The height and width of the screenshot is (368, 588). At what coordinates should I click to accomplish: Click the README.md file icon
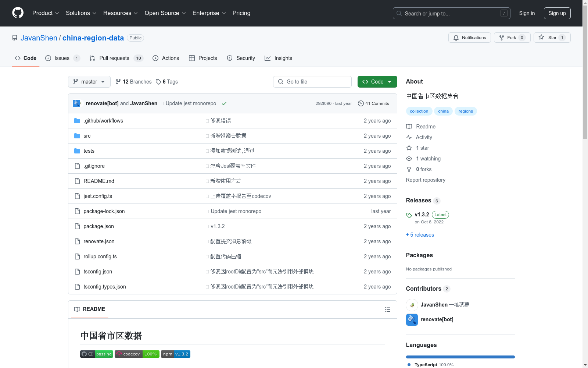[77, 181]
